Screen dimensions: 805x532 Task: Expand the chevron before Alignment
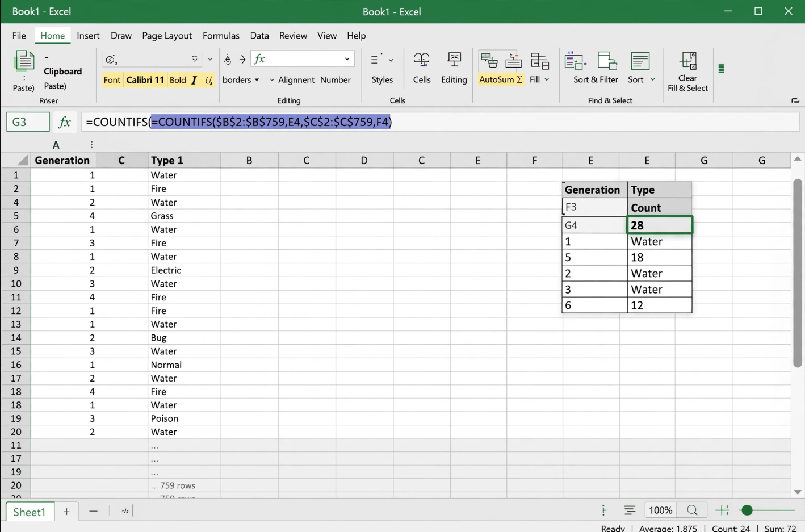tap(272, 80)
